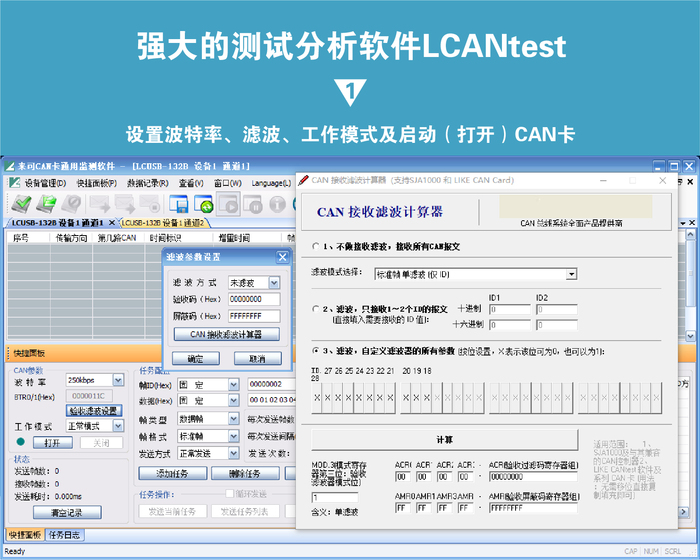Switch to the LCUSB-132B 设备1 通道2 tab

pyautogui.click(x=162, y=223)
